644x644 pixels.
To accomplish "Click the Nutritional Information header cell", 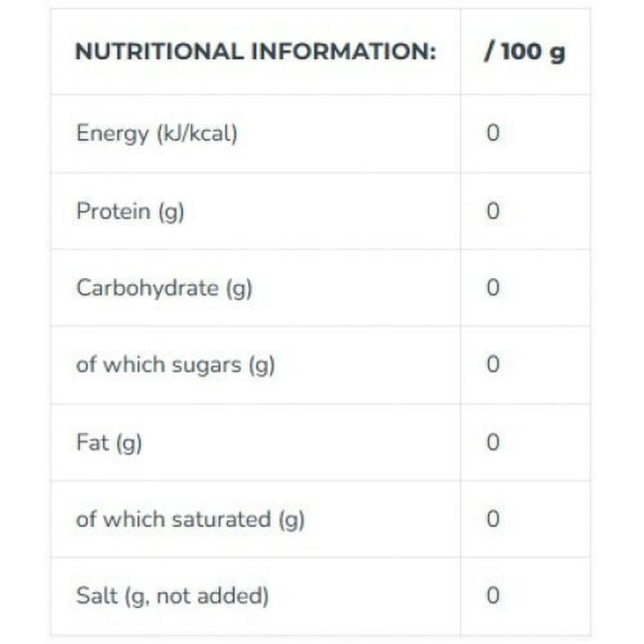I will coord(256,52).
